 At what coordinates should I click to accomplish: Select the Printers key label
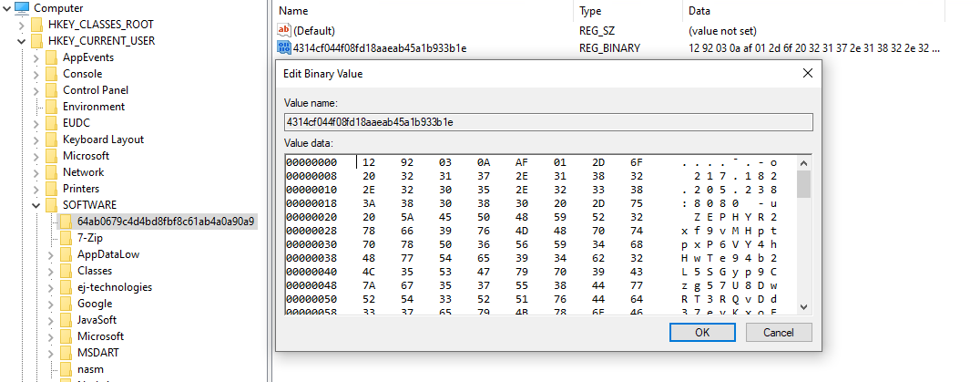[x=81, y=188]
